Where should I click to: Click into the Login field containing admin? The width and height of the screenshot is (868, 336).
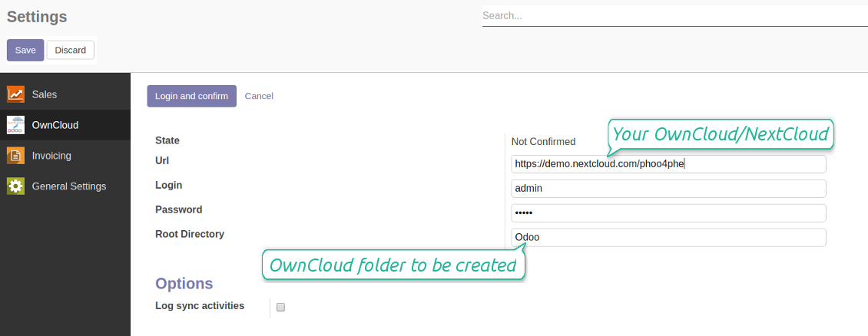coord(669,189)
